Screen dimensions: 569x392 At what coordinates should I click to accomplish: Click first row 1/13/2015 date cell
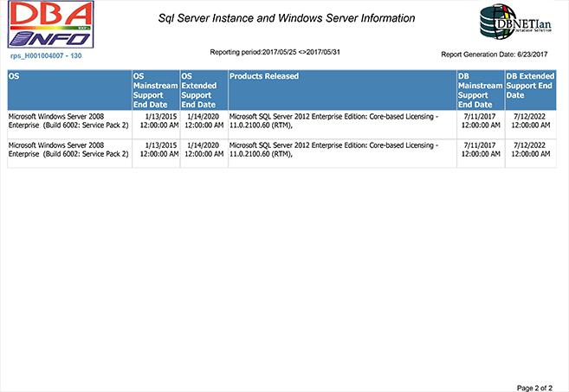(156, 125)
